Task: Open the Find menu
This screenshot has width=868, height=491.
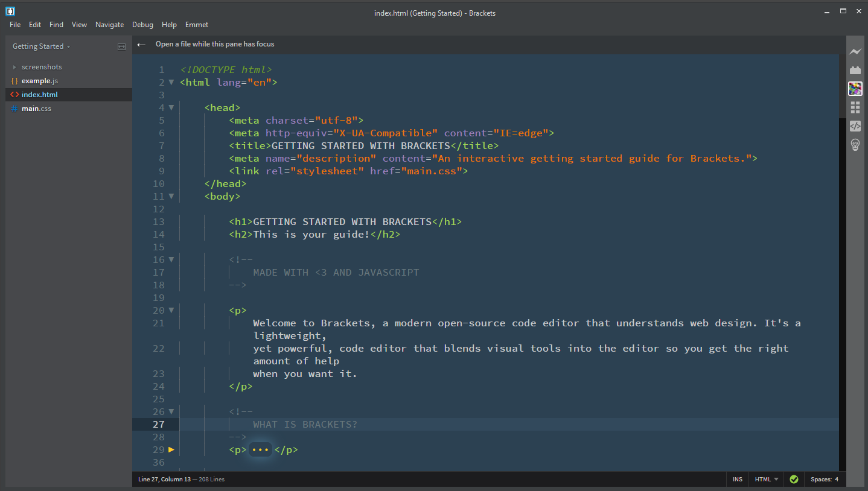Action: point(56,25)
